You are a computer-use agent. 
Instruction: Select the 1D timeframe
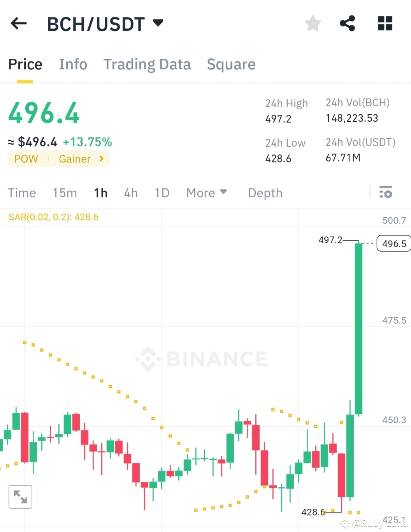[x=162, y=193]
